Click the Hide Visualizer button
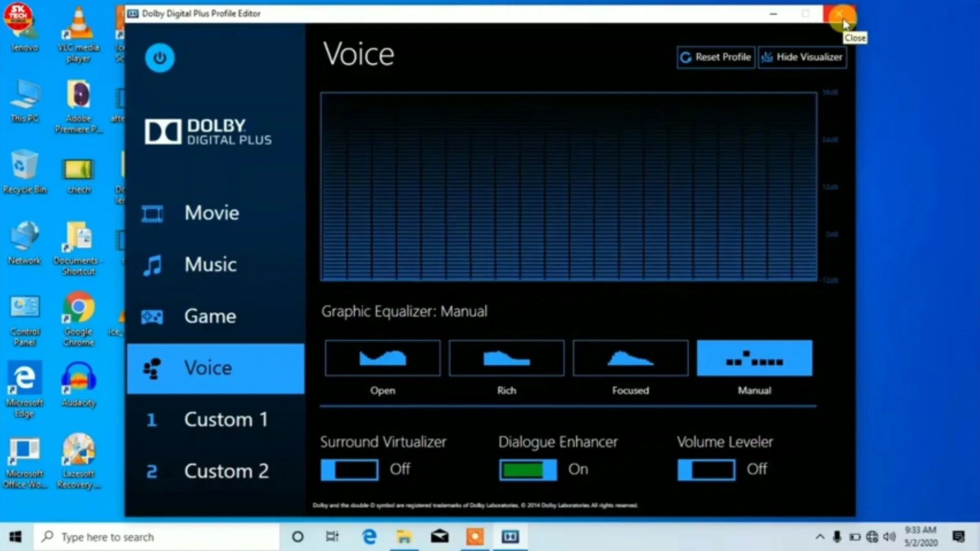Image resolution: width=980 pixels, height=551 pixels. tap(802, 57)
